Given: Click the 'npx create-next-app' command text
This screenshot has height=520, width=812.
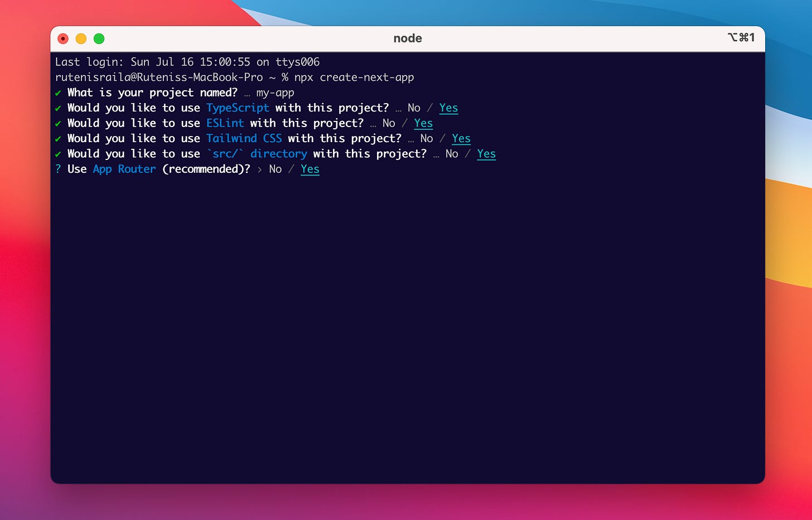Looking at the screenshot, I should [354, 77].
